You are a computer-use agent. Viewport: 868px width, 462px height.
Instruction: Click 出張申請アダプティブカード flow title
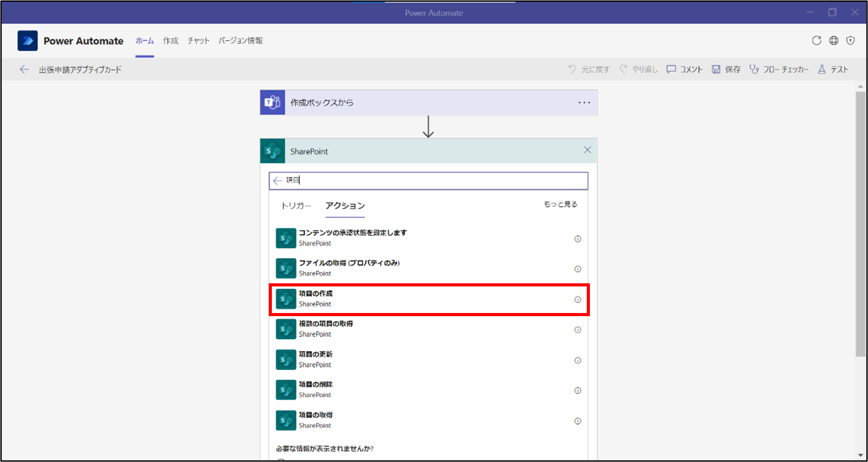tap(80, 70)
